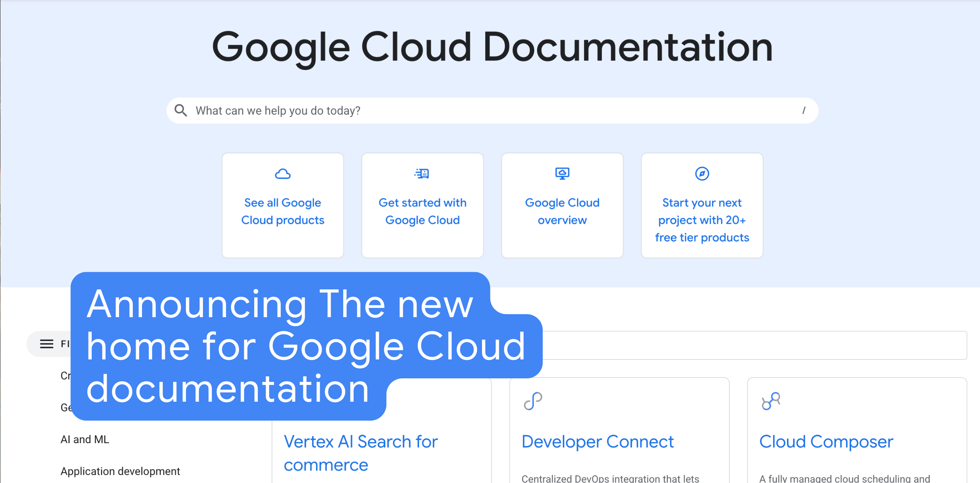Screen dimensions: 980x483
Task: Click Start your next project free tier card
Action: (701, 205)
